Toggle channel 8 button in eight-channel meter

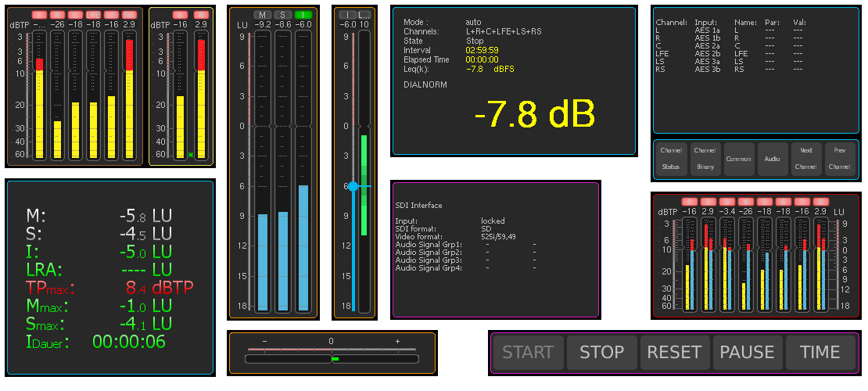pyautogui.click(x=821, y=202)
